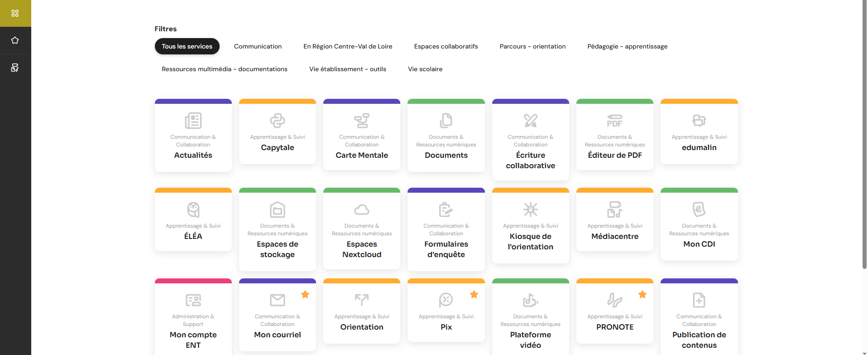
Task: Filter by Vie établissement - outils
Action: (x=348, y=69)
